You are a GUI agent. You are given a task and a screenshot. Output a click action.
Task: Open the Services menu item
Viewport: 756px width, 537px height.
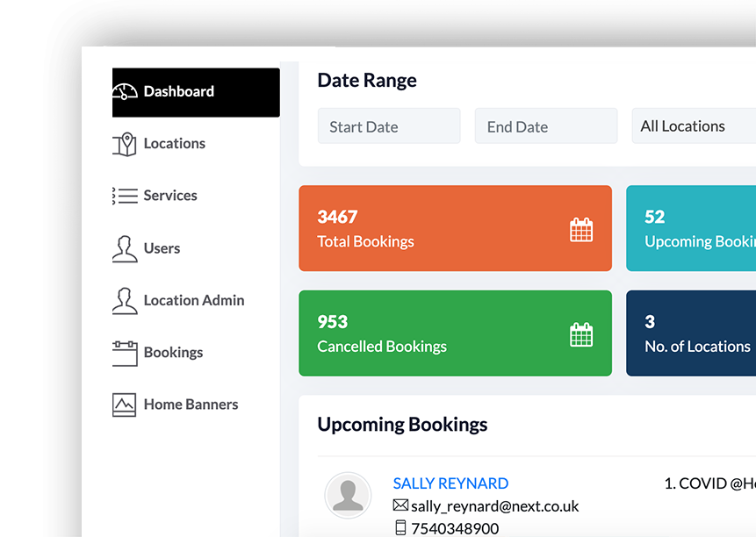(170, 196)
